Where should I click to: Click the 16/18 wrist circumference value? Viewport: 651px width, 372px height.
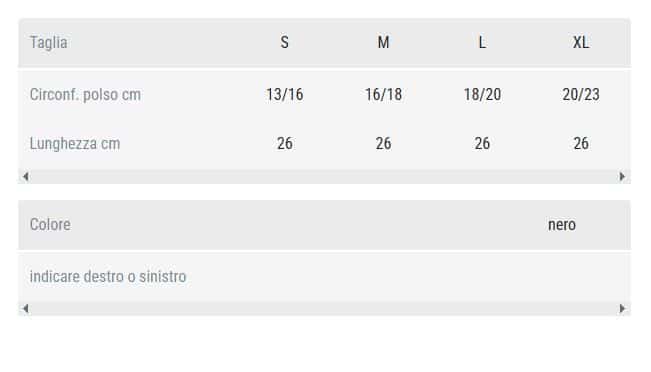pyautogui.click(x=383, y=95)
